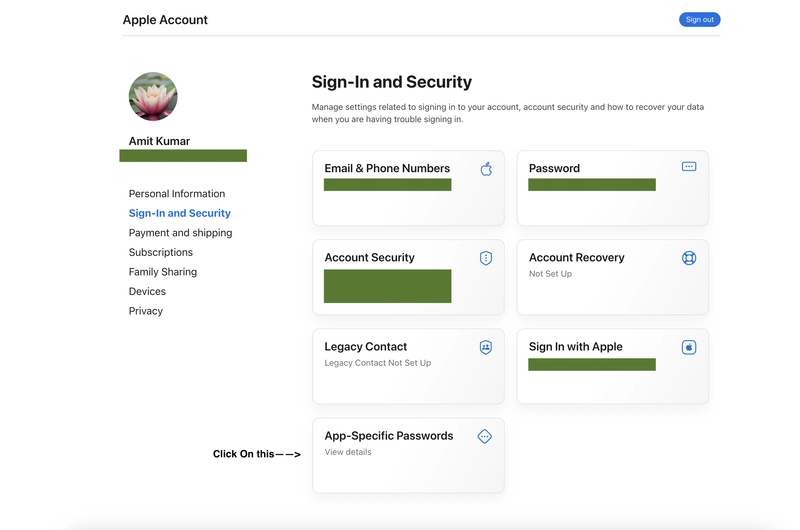Click the shield icon on Account Security card
The height and width of the screenshot is (530, 800).
click(486, 258)
